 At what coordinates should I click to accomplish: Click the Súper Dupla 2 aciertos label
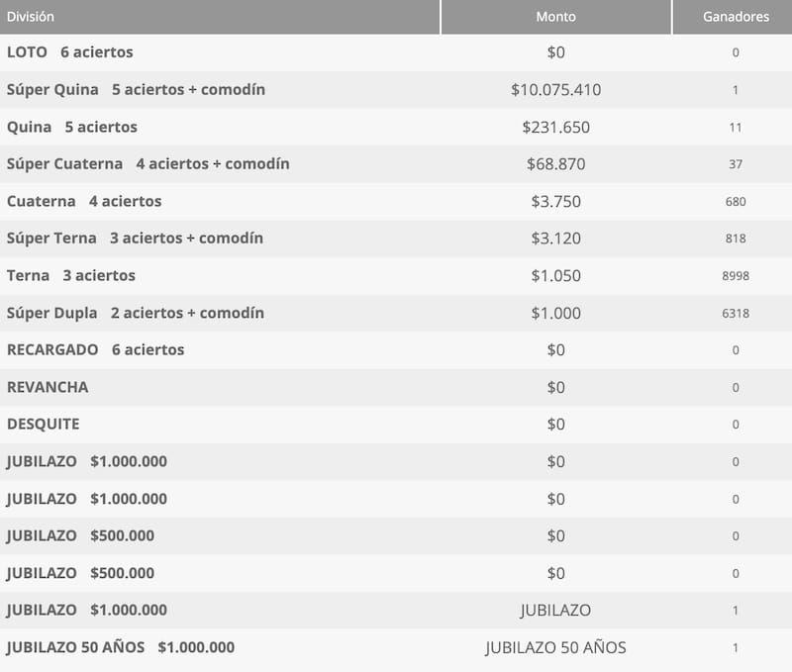click(136, 313)
